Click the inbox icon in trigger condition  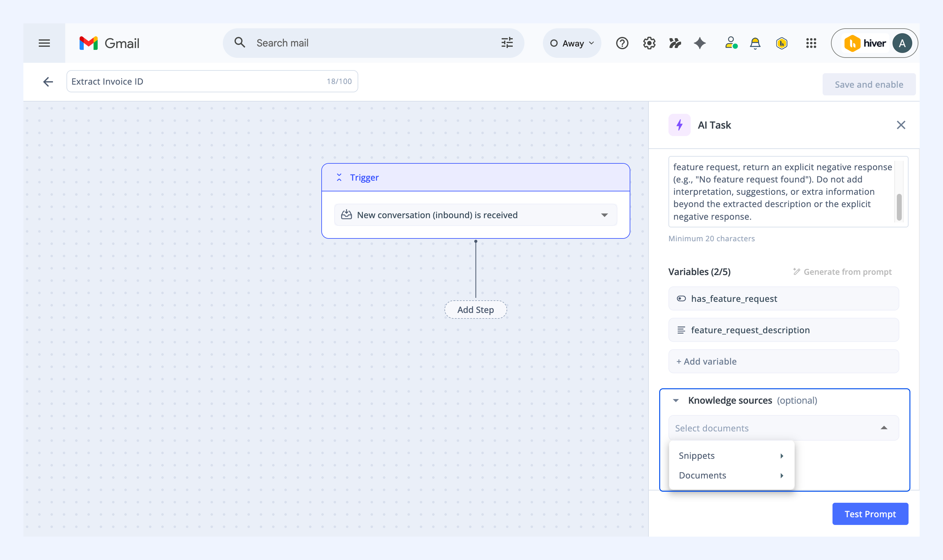click(346, 215)
